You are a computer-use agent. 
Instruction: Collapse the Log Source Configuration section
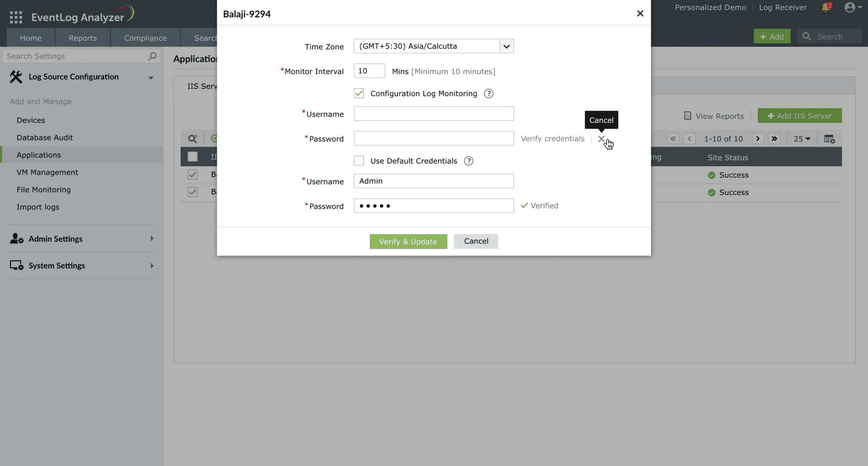[x=151, y=77]
